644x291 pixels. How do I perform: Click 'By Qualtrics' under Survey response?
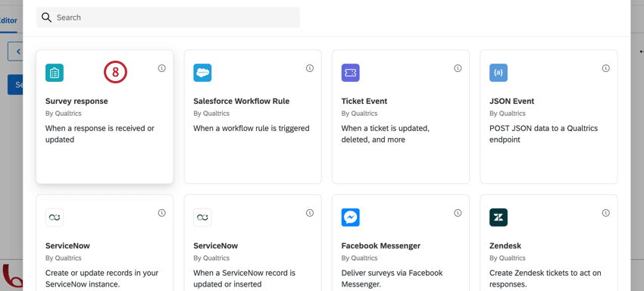(x=63, y=114)
